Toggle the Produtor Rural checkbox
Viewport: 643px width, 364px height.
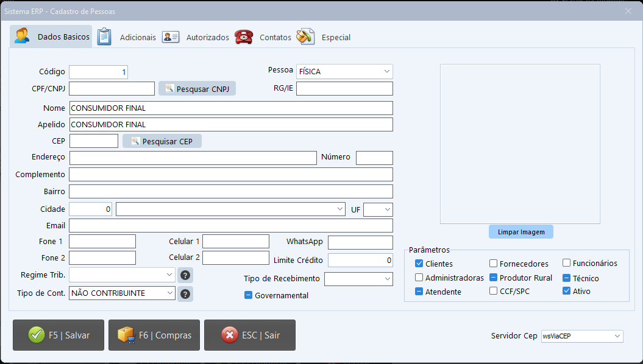[493, 277]
